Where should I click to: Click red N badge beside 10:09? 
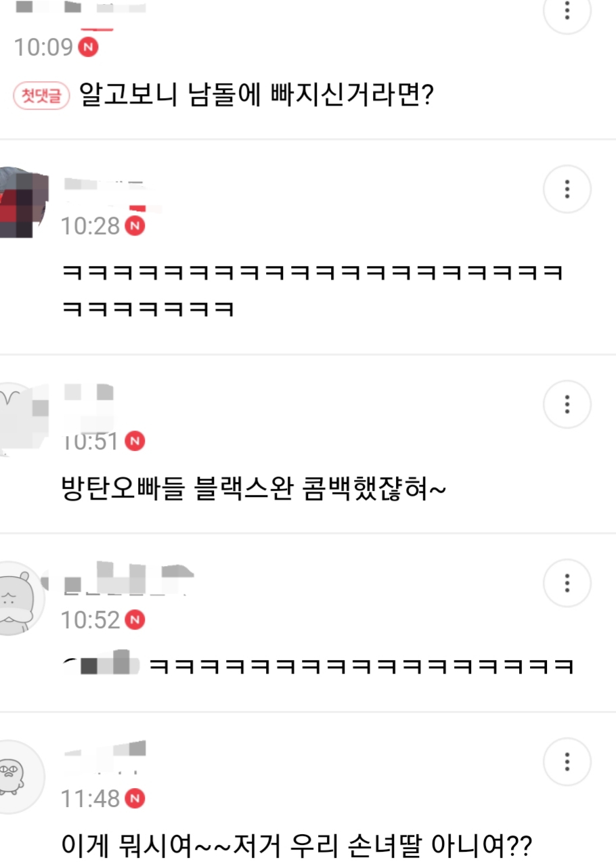tap(89, 47)
